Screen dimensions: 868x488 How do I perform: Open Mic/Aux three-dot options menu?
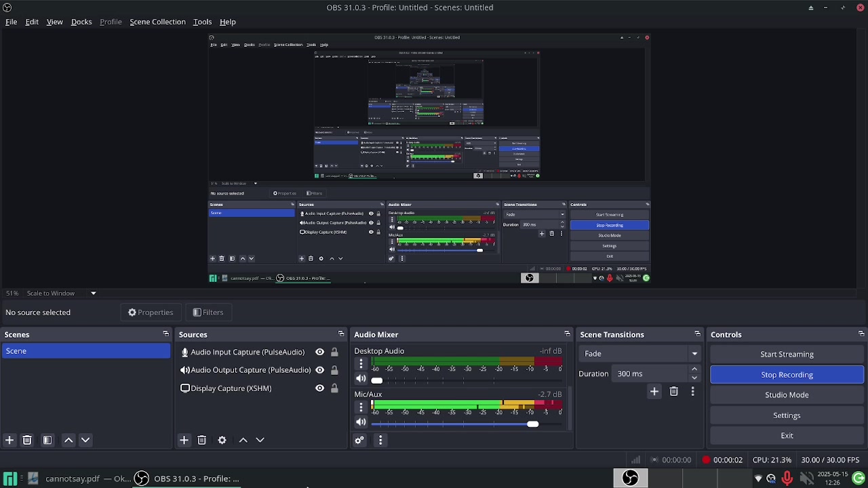361,407
